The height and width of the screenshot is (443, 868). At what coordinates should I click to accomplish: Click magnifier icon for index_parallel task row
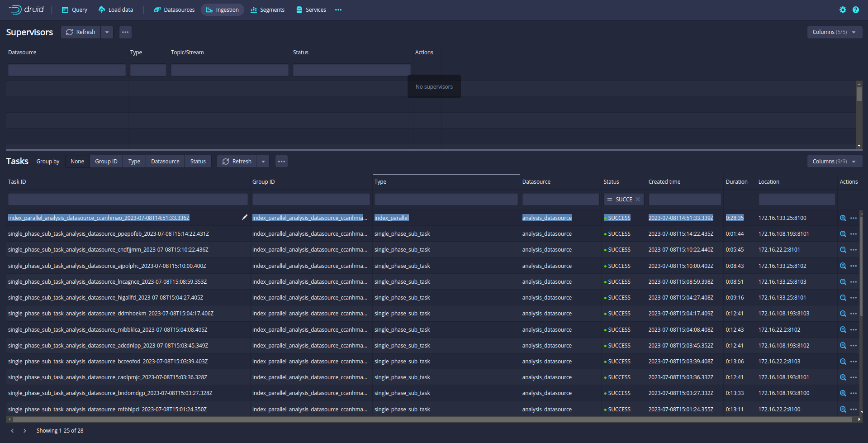tap(843, 218)
